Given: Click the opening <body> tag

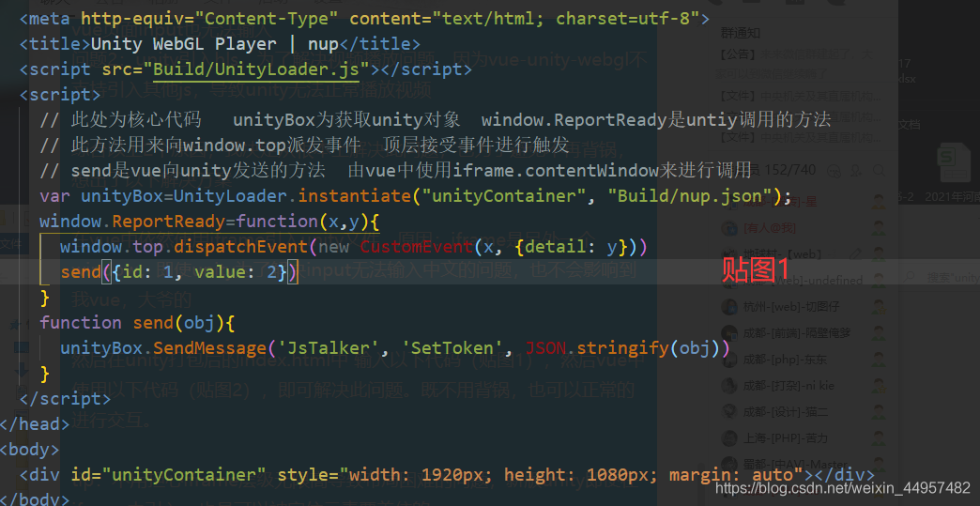Looking at the screenshot, I should pos(30,449).
